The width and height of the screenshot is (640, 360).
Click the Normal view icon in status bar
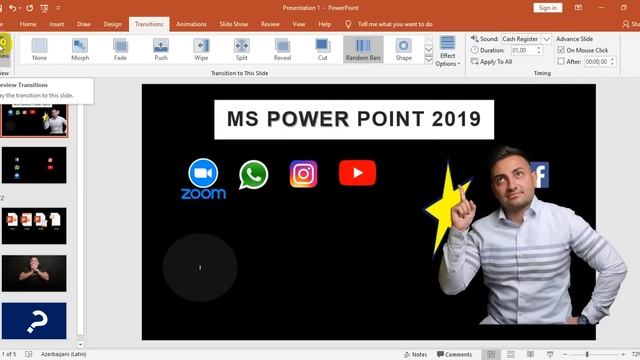click(491, 354)
